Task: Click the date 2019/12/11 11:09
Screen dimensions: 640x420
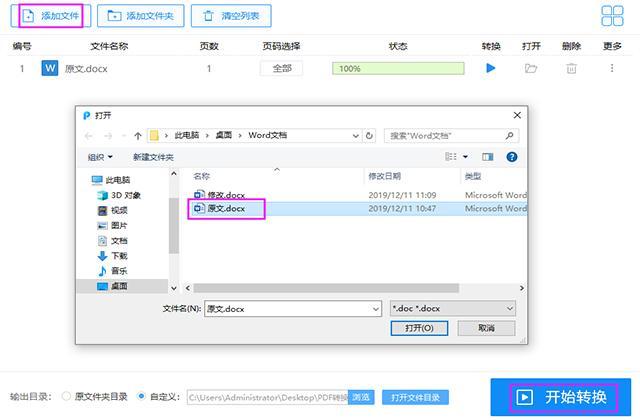Action: tap(402, 195)
